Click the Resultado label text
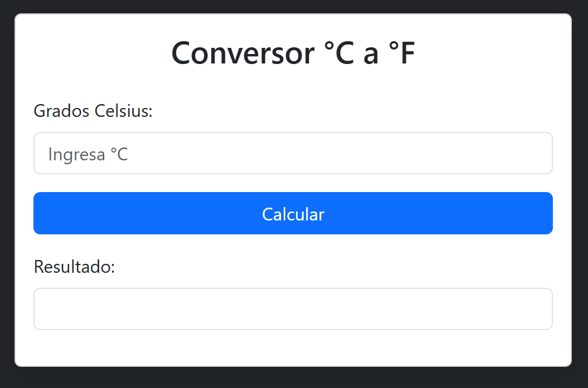This screenshot has height=388, width=588. [x=74, y=267]
